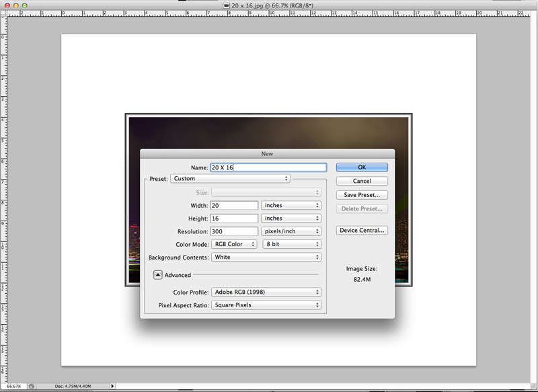Open the Width units dropdown
The width and height of the screenshot is (538, 392).
(291, 205)
